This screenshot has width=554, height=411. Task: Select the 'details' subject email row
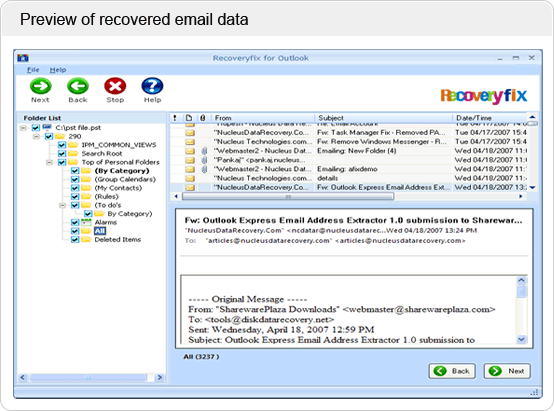click(348, 178)
